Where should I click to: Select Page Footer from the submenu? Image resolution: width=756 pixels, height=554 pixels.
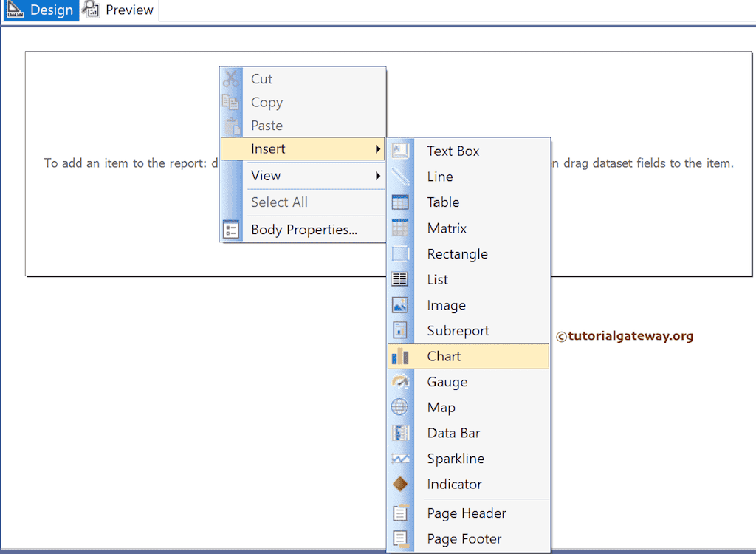click(464, 538)
